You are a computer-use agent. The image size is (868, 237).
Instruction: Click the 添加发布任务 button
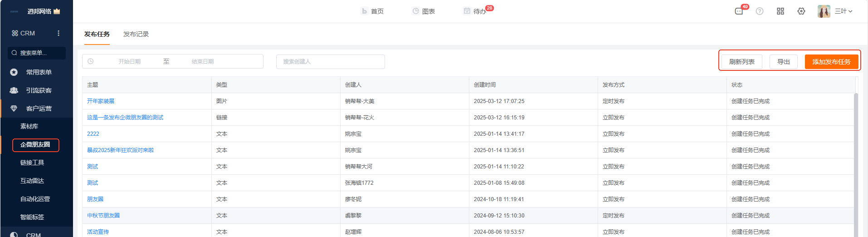[831, 62]
